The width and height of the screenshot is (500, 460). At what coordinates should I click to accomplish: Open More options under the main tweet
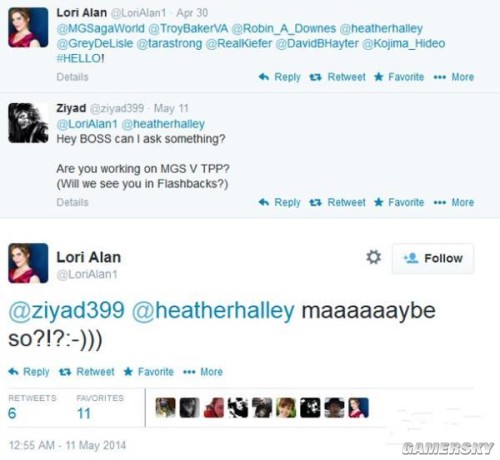pyautogui.click(x=203, y=372)
